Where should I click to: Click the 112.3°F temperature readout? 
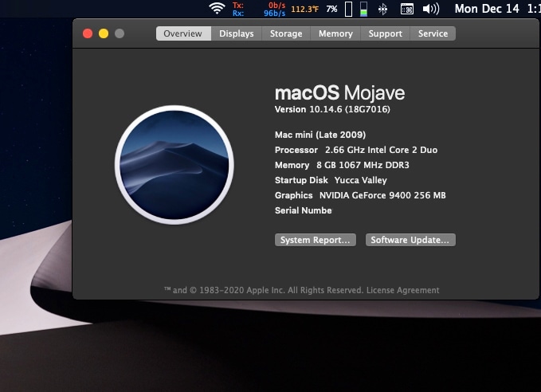tap(305, 9)
